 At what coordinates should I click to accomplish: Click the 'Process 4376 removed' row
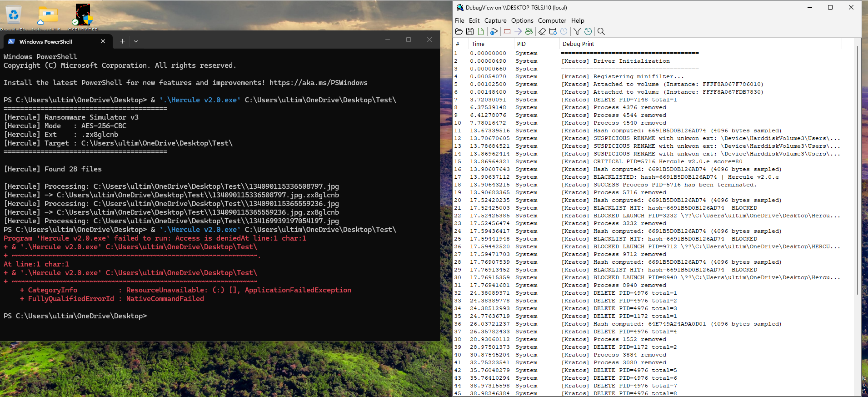(654, 107)
